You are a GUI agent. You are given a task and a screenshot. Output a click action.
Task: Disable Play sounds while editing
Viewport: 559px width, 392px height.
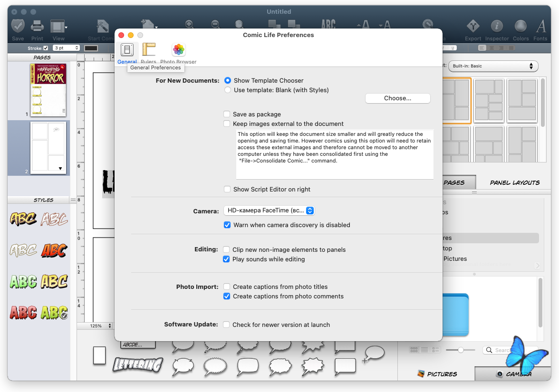point(226,259)
